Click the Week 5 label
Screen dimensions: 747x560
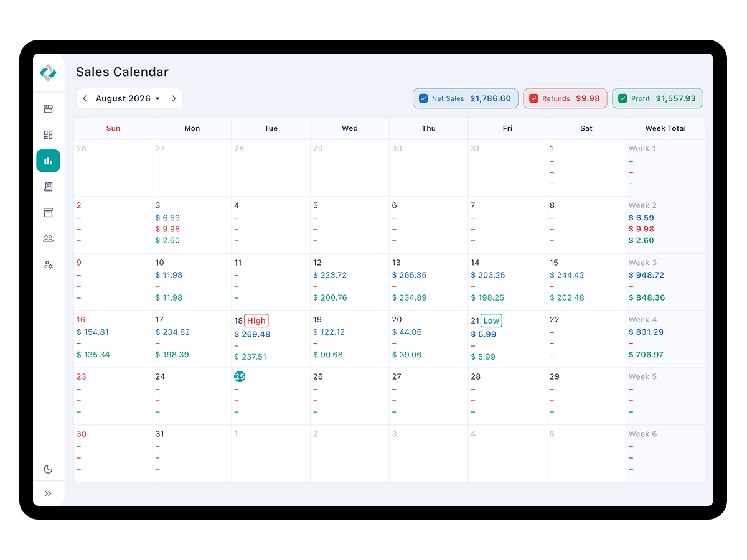[642, 376]
